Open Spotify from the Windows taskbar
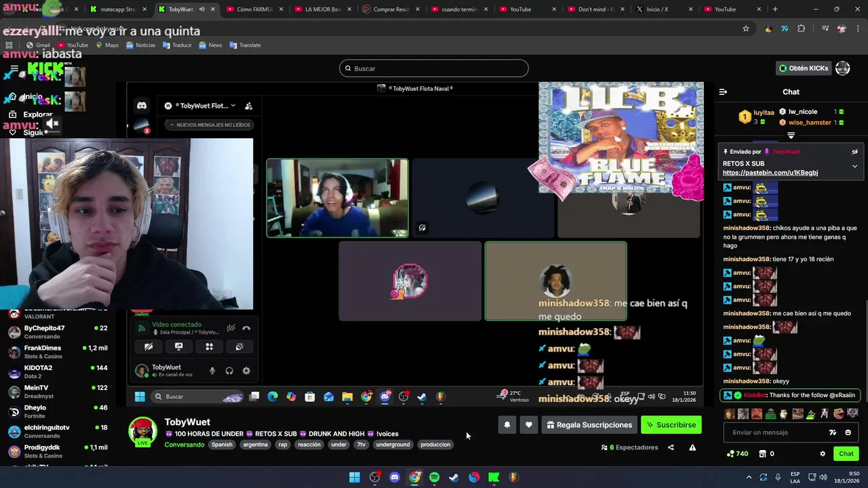The height and width of the screenshot is (488, 868). pyautogui.click(x=434, y=477)
